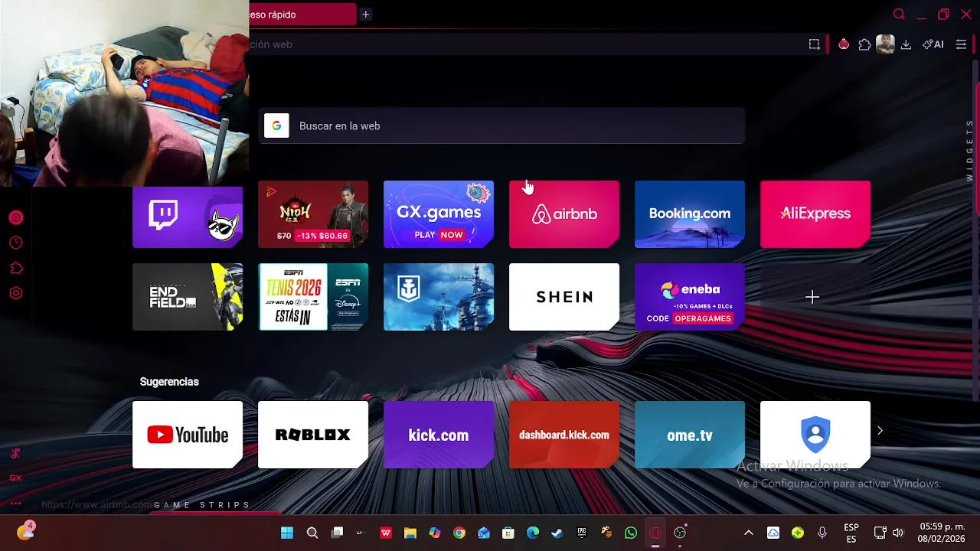Open the GX.games Play Now tile
The height and width of the screenshot is (551, 980).
[439, 214]
